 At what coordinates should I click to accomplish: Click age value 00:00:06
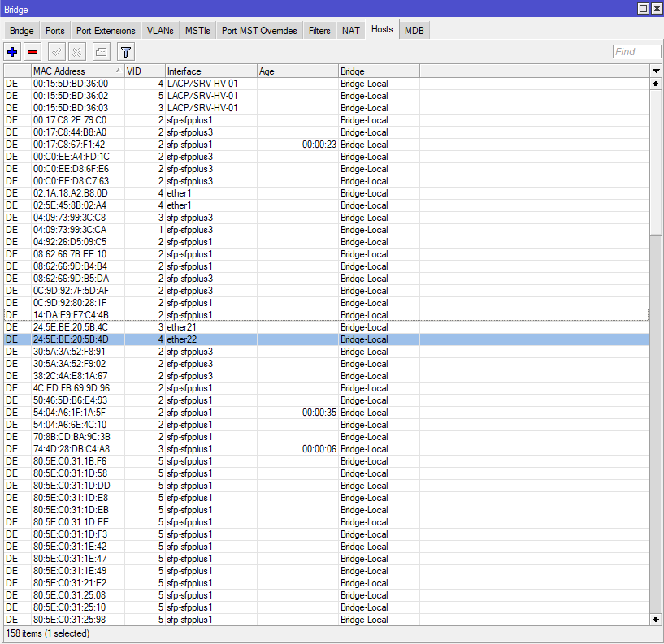[x=319, y=449]
